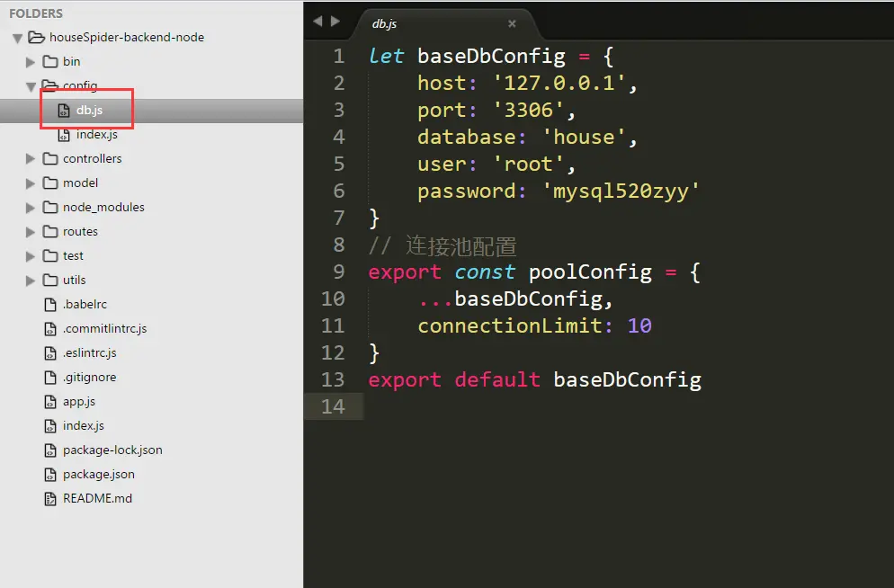Open the .babelrc file icon
Viewport: 894px width, 588px height.
[50, 304]
